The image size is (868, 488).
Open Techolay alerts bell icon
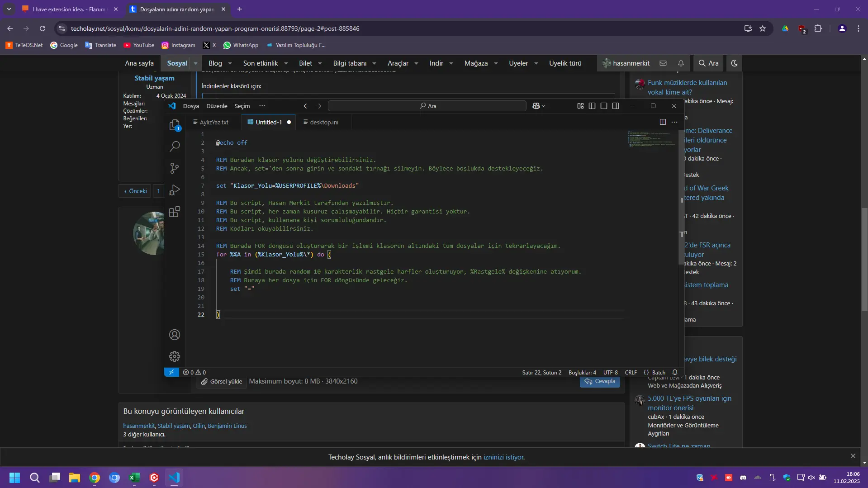681,63
